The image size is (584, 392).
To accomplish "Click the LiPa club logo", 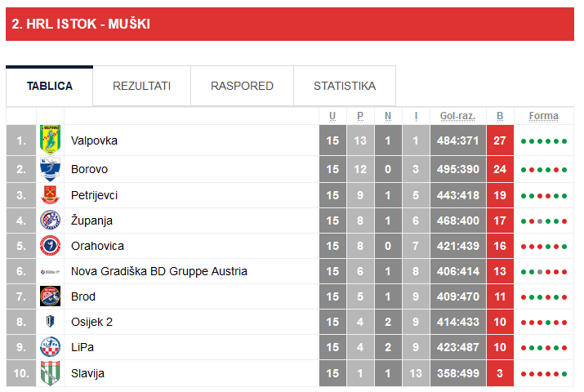I will click(50, 347).
